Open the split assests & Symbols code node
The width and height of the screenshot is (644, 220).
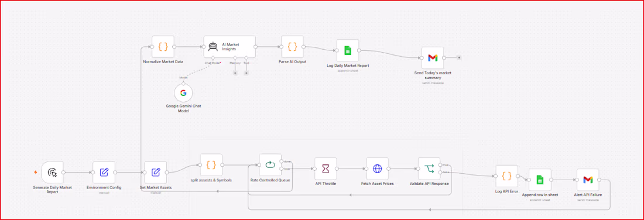(211, 165)
